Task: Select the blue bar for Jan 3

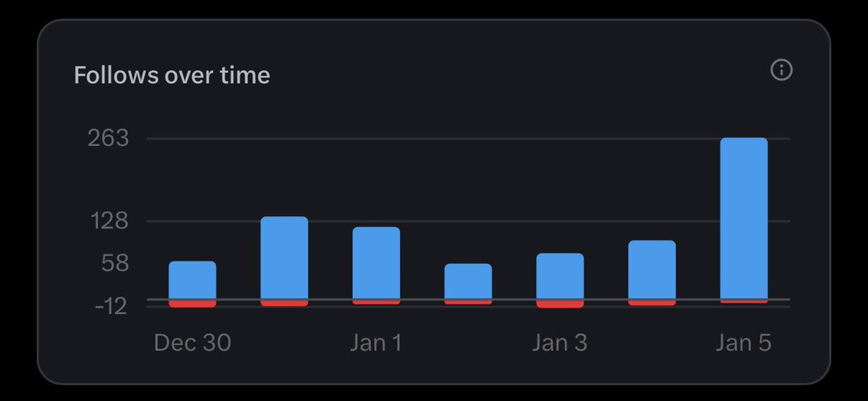Action: click(560, 276)
